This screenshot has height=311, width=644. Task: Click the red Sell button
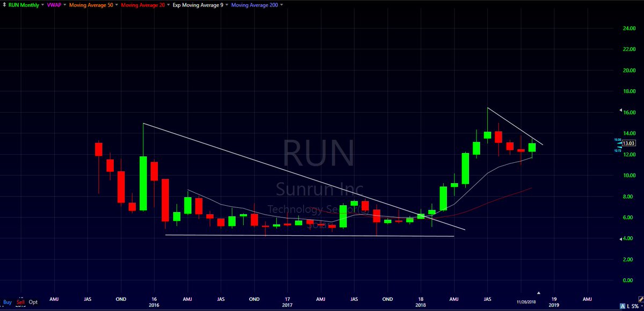point(20,302)
